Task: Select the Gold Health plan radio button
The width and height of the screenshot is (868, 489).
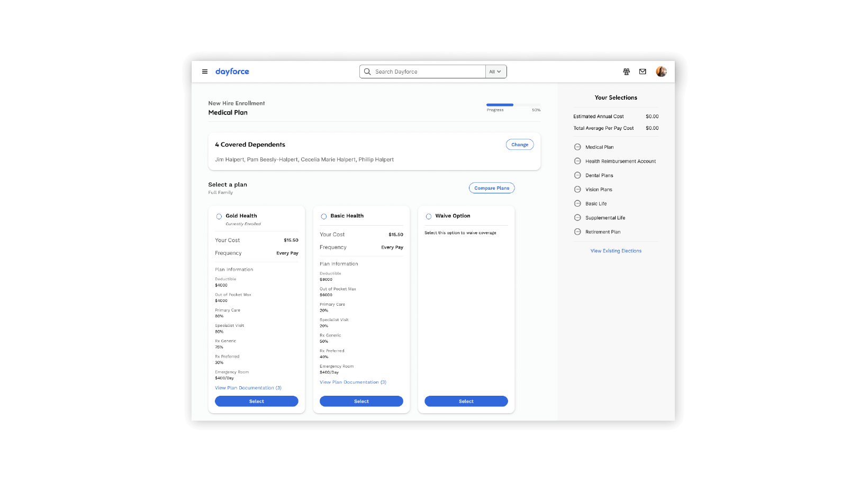Action: tap(219, 216)
